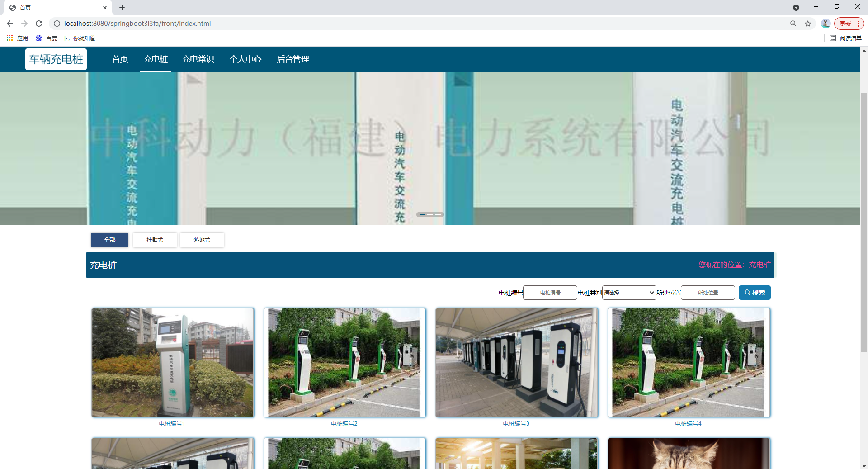Open the cat image thumbnail
Screen dimensions: 868x469
click(x=689, y=453)
